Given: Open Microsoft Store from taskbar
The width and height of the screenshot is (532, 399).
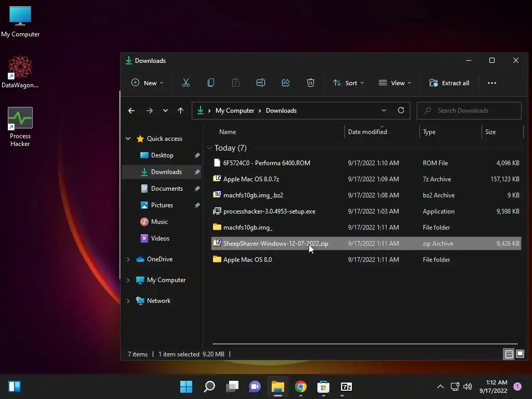Looking at the screenshot, I should (323, 387).
